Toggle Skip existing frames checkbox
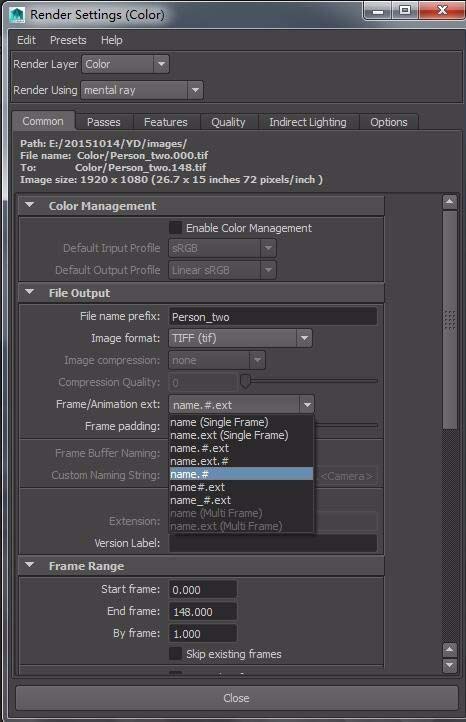Image resolution: width=466 pixels, height=722 pixels. (175, 653)
